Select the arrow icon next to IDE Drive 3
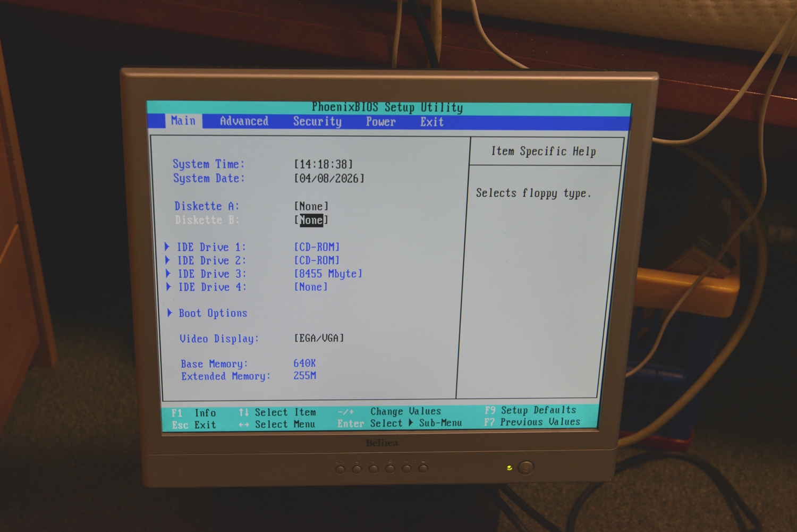 click(167, 274)
